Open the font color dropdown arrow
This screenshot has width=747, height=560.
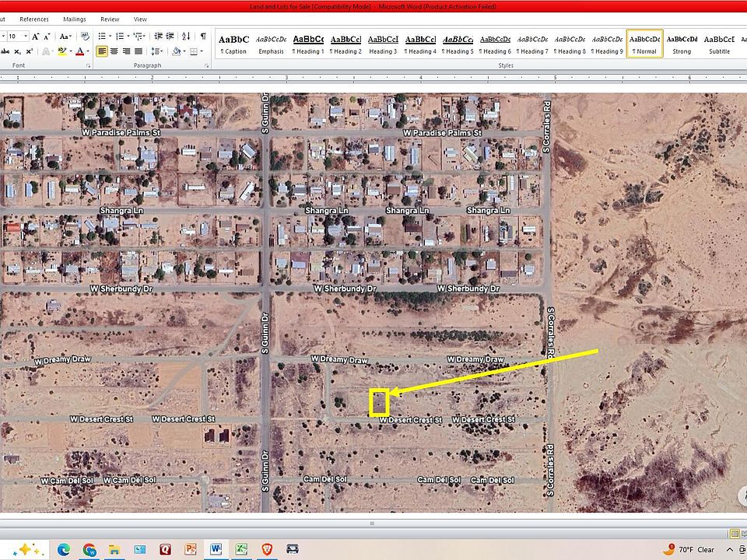click(x=88, y=51)
